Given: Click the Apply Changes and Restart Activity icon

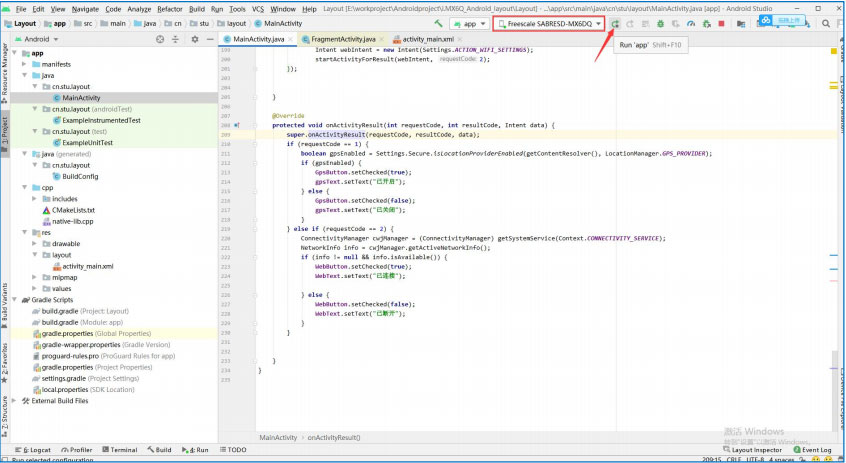Looking at the screenshot, I should [630, 24].
